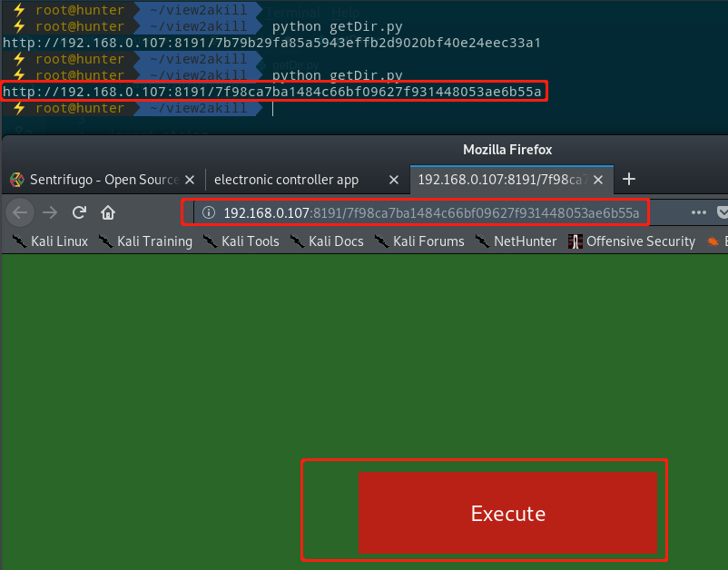Screen dimensions: 728x570
Task: Open the Kali Docs bookmark
Action: click(327, 241)
